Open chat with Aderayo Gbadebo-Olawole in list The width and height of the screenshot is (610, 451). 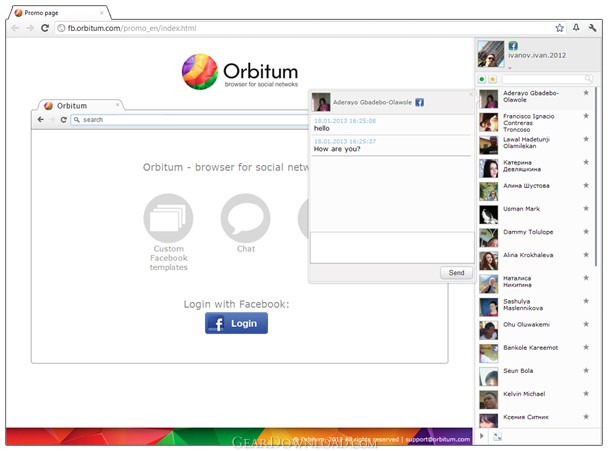535,99
